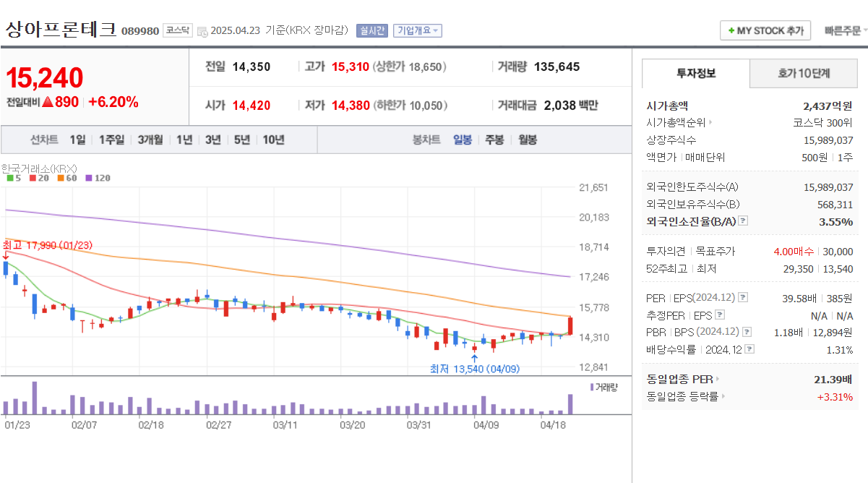This screenshot has height=483, width=868.
Task: Click the clock icon before the 2025.04.23 date
Action: click(203, 30)
